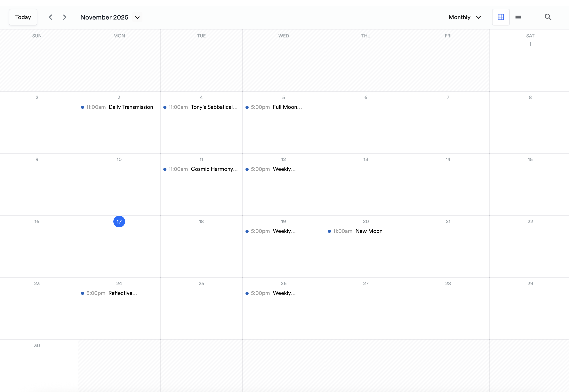Open Tony's Sabbatical event on Nov 4

coord(214,107)
